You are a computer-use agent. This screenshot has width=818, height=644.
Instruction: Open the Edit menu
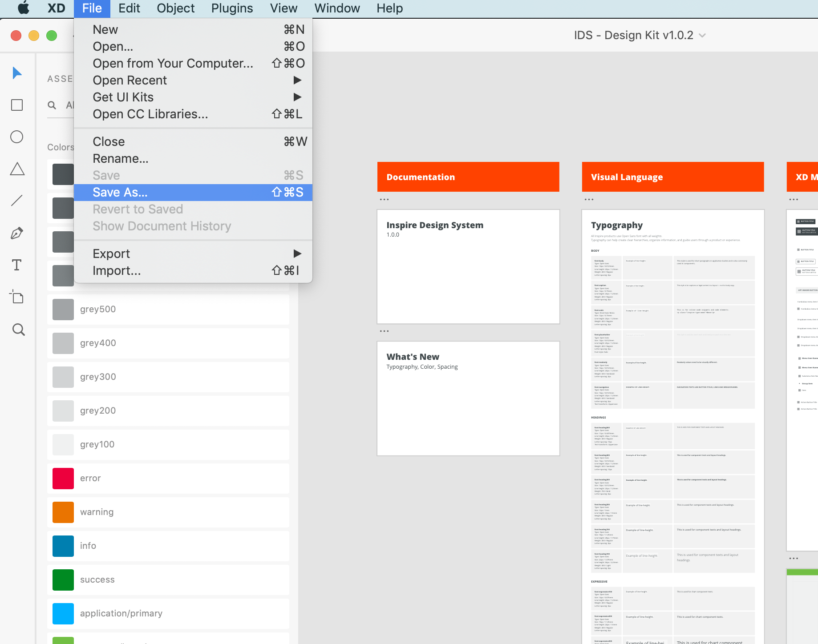[129, 8]
